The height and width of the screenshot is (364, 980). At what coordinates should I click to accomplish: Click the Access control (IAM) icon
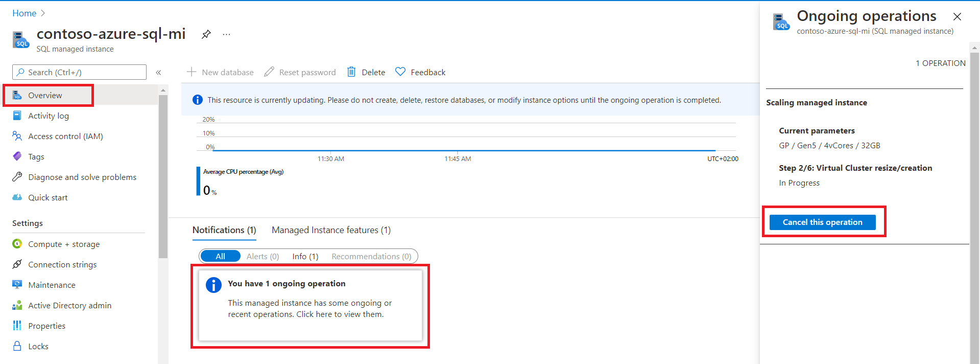[17, 136]
